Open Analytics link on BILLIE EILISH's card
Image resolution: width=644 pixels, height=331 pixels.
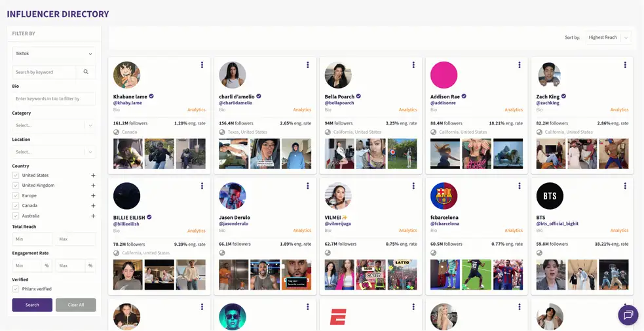click(x=197, y=231)
